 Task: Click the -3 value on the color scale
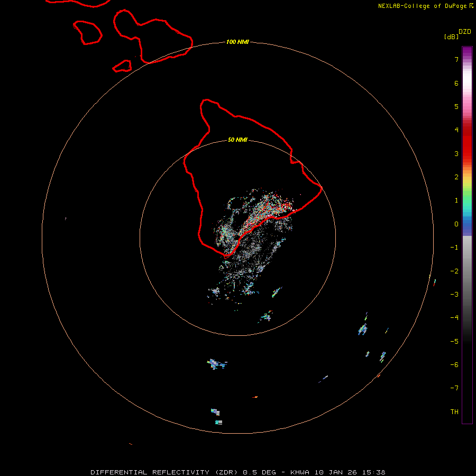tap(454, 295)
